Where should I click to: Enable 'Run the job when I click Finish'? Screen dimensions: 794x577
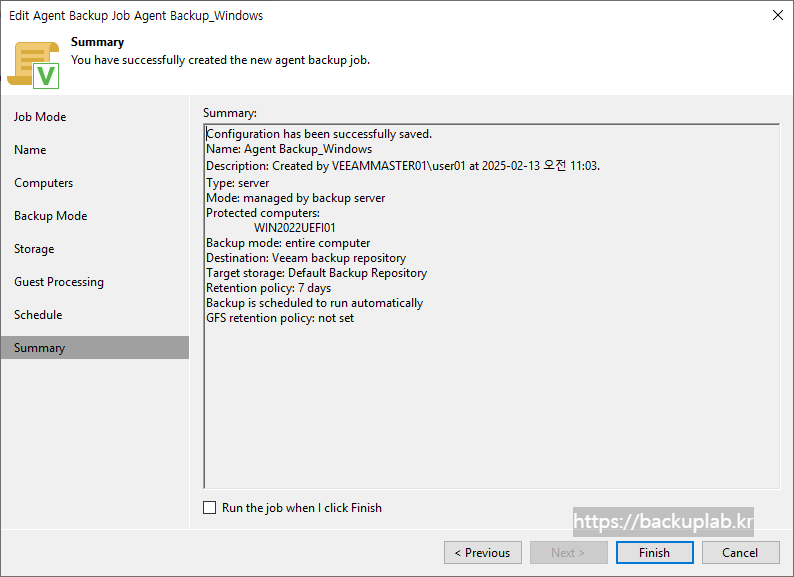tap(210, 508)
